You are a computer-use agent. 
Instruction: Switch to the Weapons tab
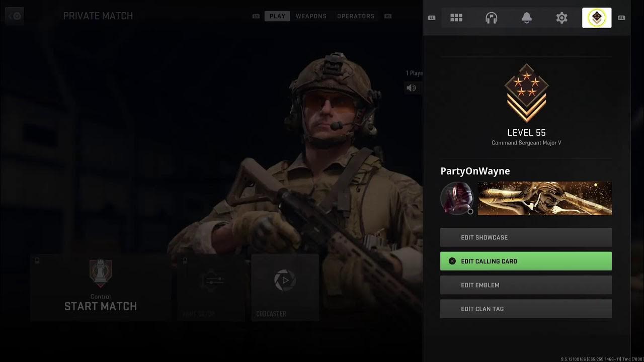tap(311, 16)
